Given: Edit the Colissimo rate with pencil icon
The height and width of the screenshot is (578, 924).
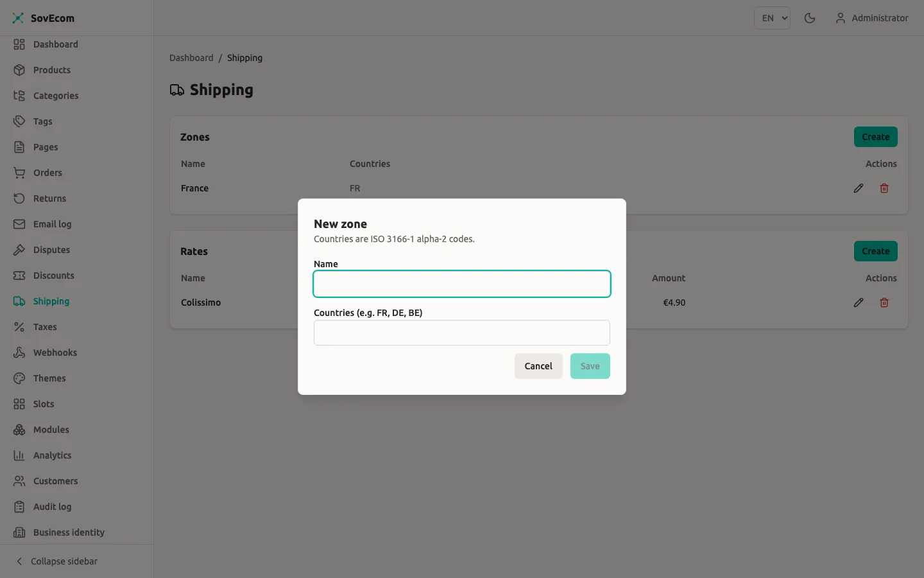Looking at the screenshot, I should pyautogui.click(x=859, y=302).
